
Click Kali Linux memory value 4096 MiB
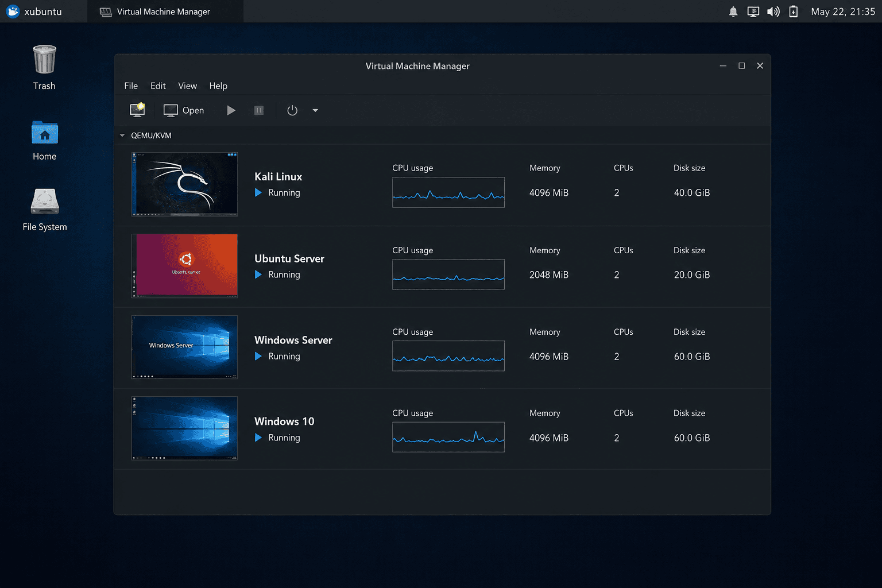(549, 193)
